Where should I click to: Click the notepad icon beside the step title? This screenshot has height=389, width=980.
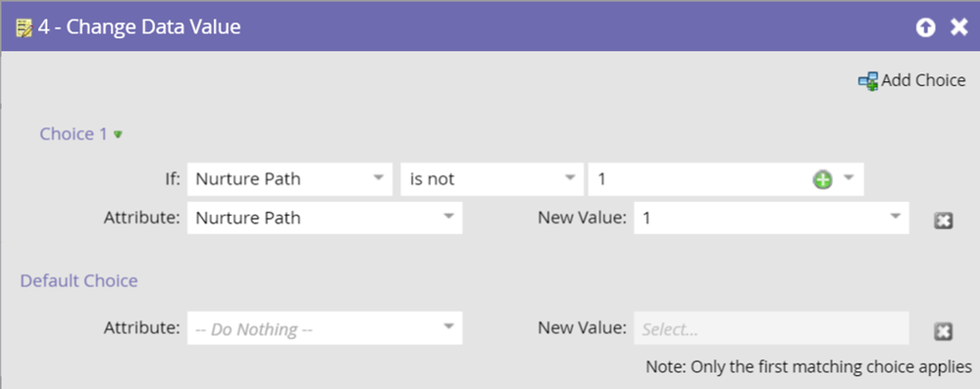point(24,28)
